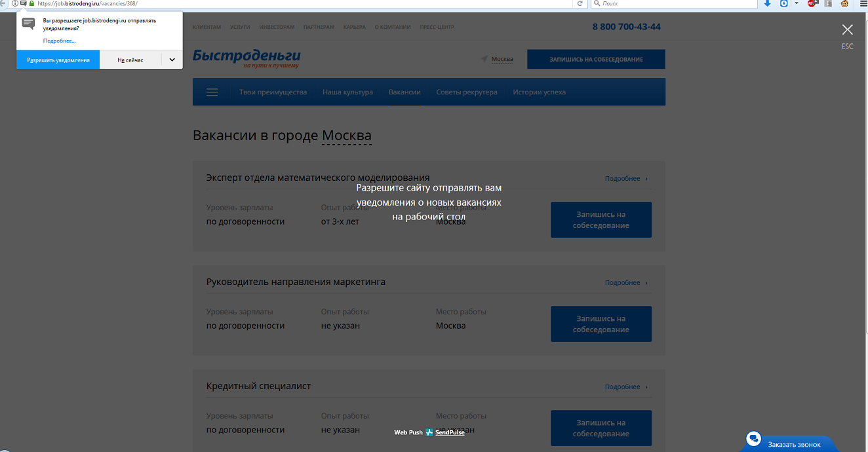Screen dimensions: 868x452
Task: Open the Firefox hamburger menu
Action: (x=862, y=3)
